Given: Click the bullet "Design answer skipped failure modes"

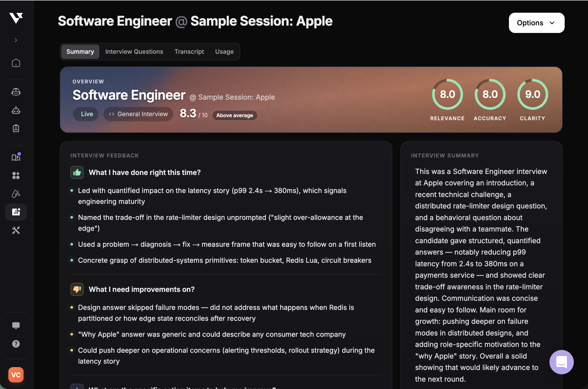Looking at the screenshot, I should [x=216, y=313].
